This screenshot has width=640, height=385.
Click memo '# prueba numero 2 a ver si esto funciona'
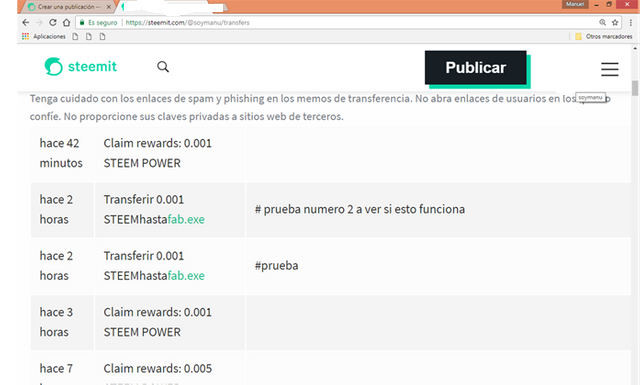[x=360, y=209]
